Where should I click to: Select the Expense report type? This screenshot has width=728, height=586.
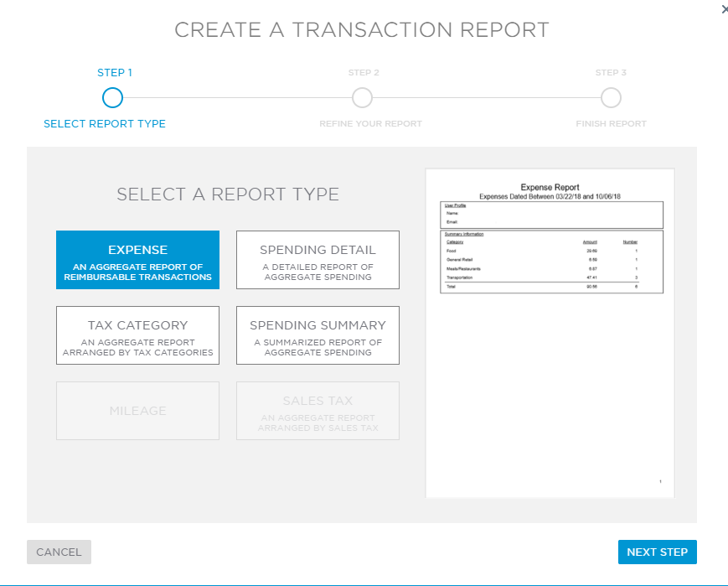point(137,259)
